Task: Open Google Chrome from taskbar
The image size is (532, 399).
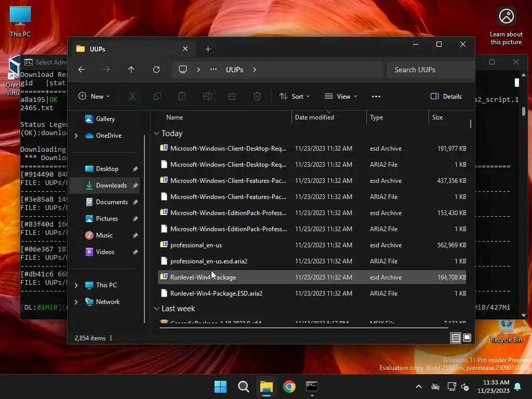Action: tap(289, 387)
